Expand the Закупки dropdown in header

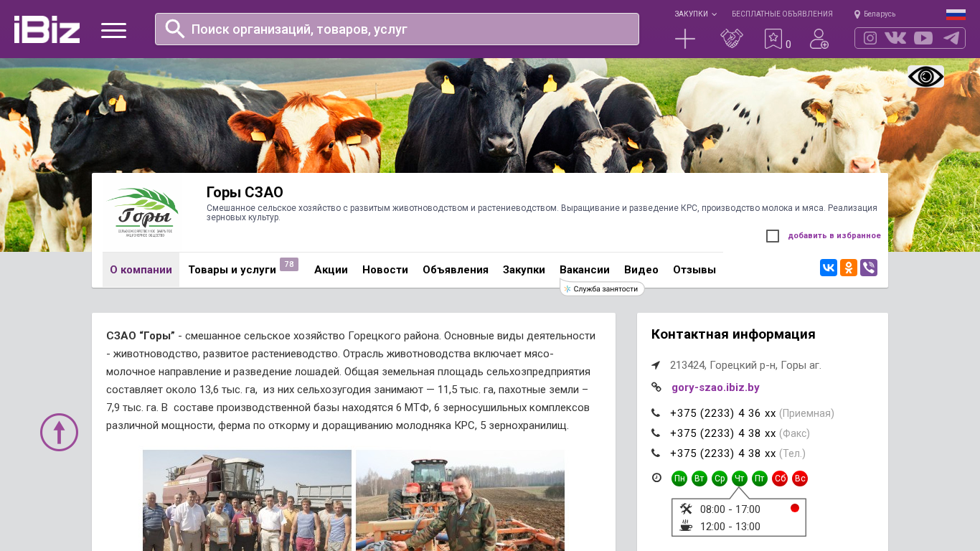tap(695, 14)
